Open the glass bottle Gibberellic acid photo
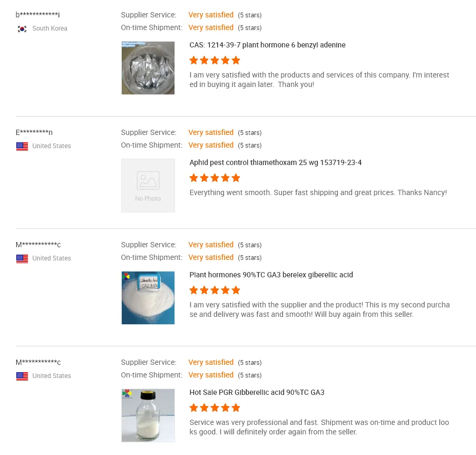 (x=148, y=415)
